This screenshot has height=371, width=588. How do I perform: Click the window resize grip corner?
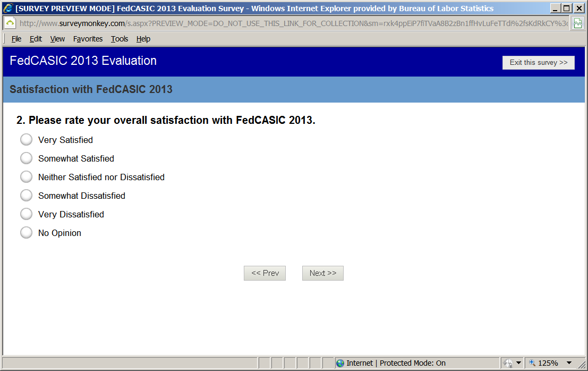(582, 364)
